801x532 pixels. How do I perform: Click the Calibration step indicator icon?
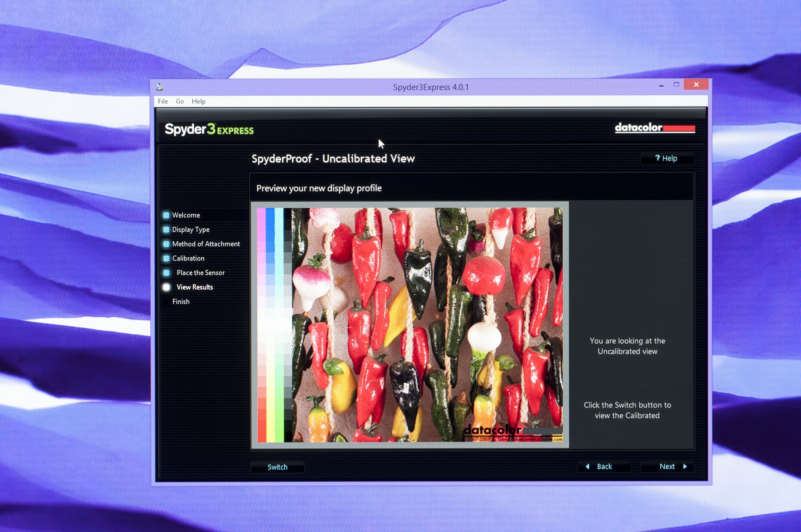166,259
